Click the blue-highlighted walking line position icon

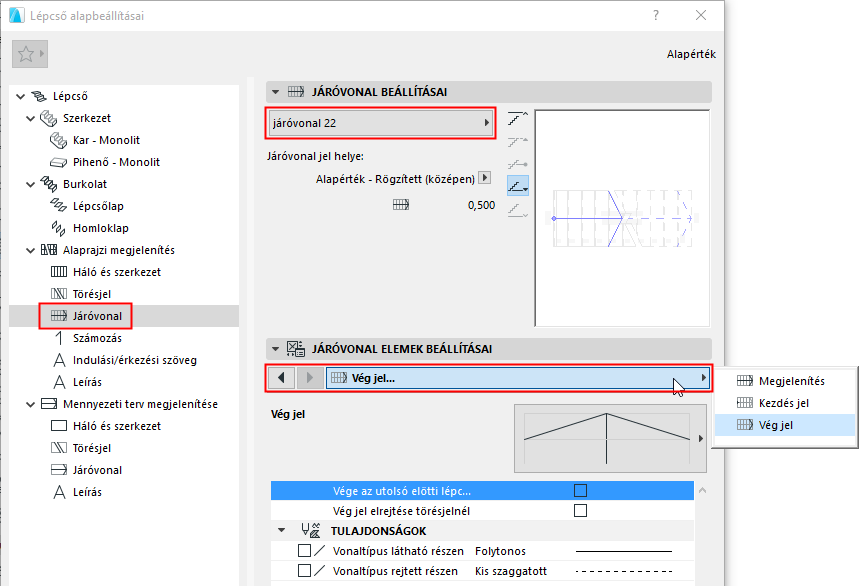517,185
